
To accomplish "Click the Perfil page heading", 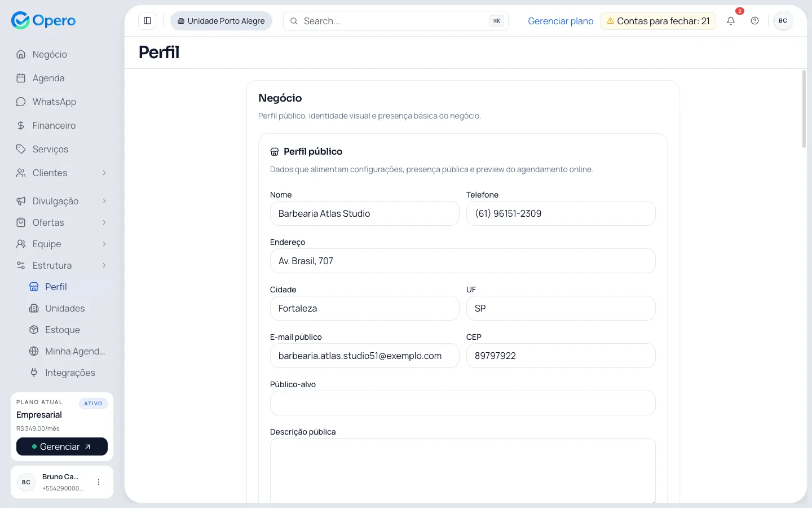I will coord(159,52).
